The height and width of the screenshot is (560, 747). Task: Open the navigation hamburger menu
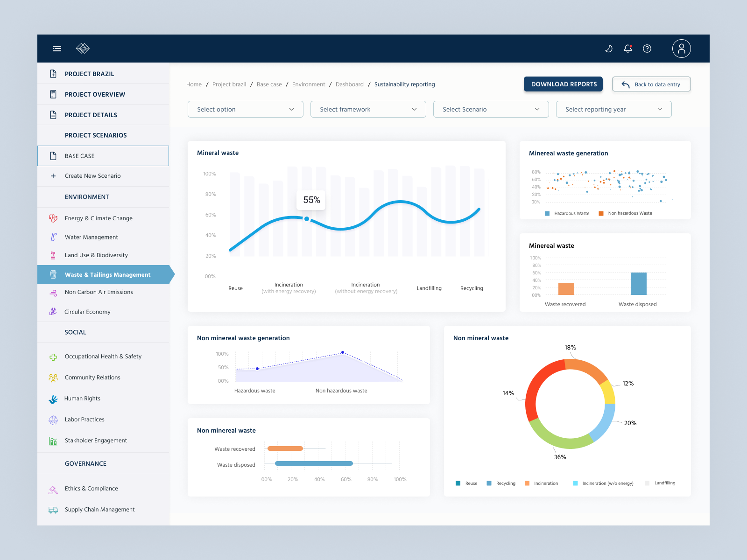pos(56,49)
